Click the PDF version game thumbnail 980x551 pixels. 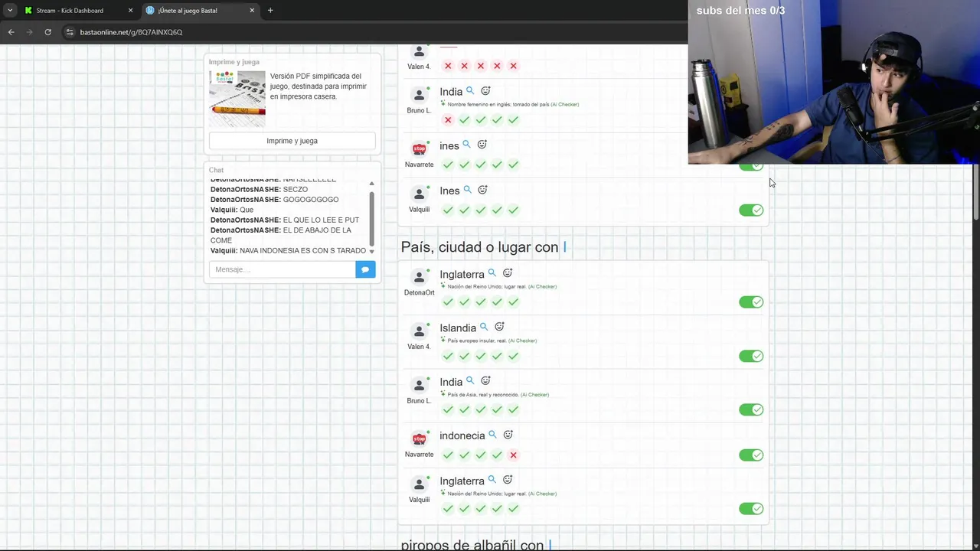point(237,99)
